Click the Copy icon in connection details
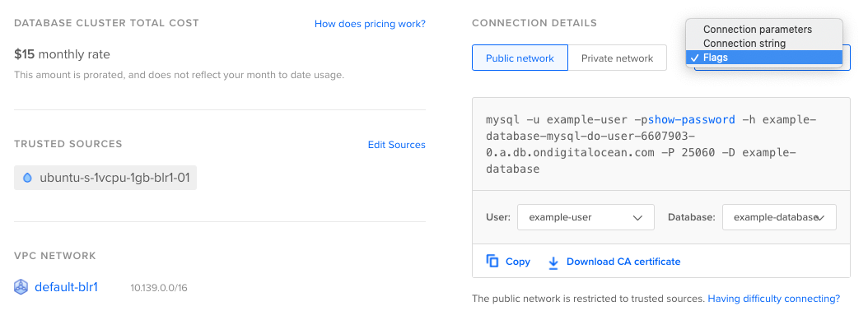 pos(492,262)
